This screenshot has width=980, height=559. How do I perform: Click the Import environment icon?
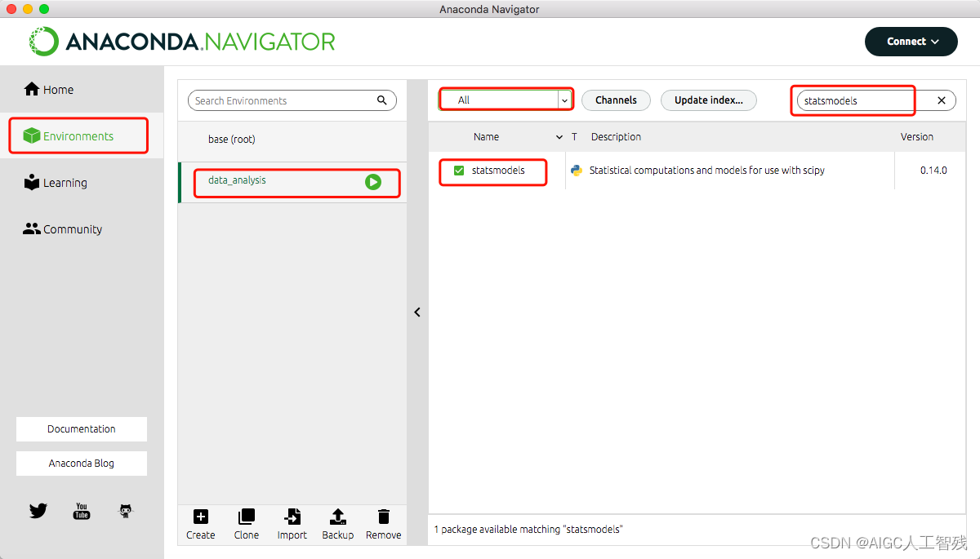pyautogui.click(x=292, y=517)
